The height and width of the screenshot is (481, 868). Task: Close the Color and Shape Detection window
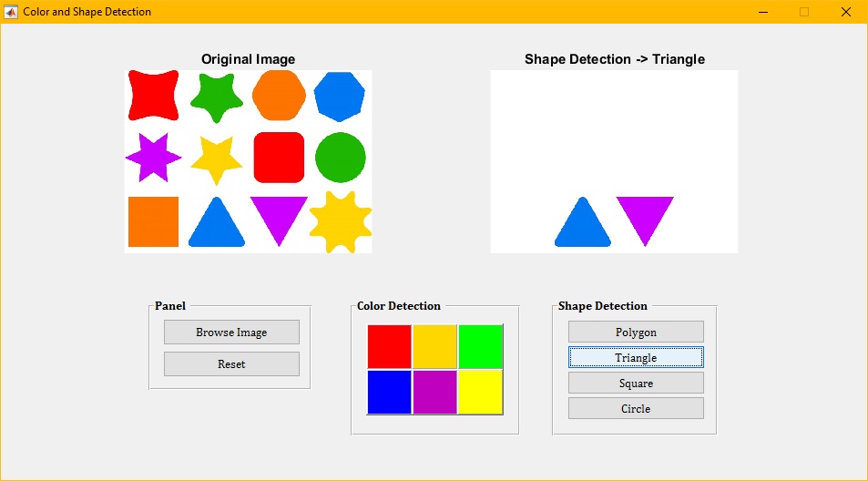845,12
